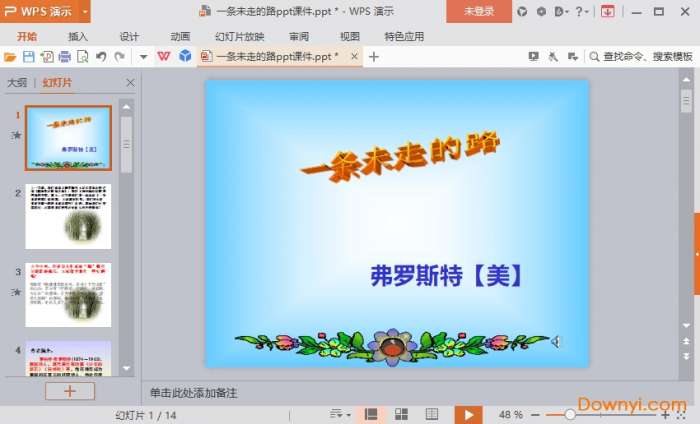The height and width of the screenshot is (424, 700).
Task: Open the 动画 ribbon tab
Action: coord(180,37)
